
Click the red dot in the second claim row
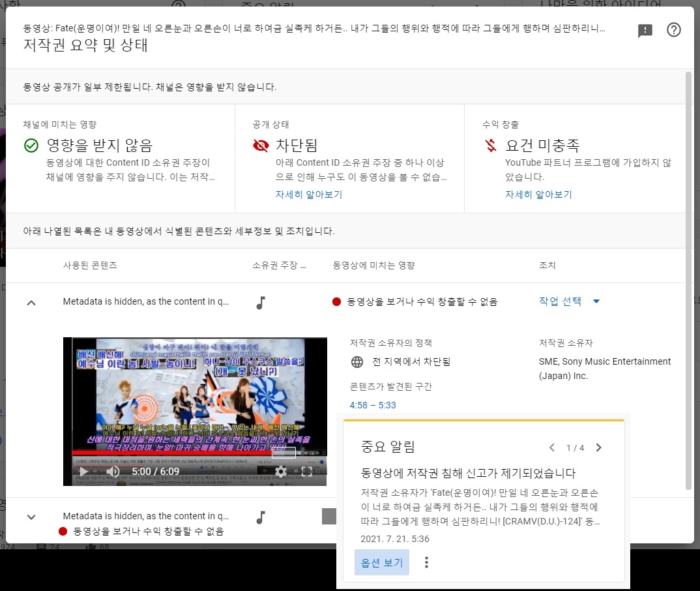pyautogui.click(x=63, y=531)
